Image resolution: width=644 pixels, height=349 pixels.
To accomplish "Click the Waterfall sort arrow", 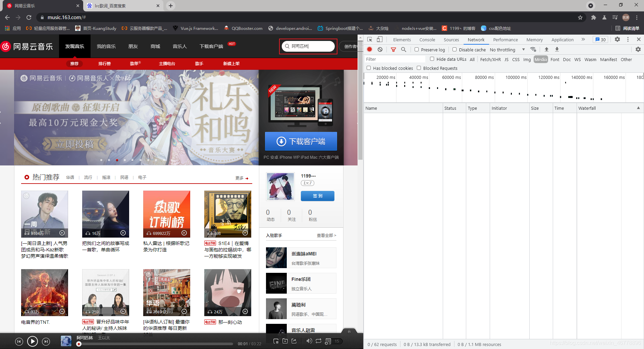I will tap(638, 108).
